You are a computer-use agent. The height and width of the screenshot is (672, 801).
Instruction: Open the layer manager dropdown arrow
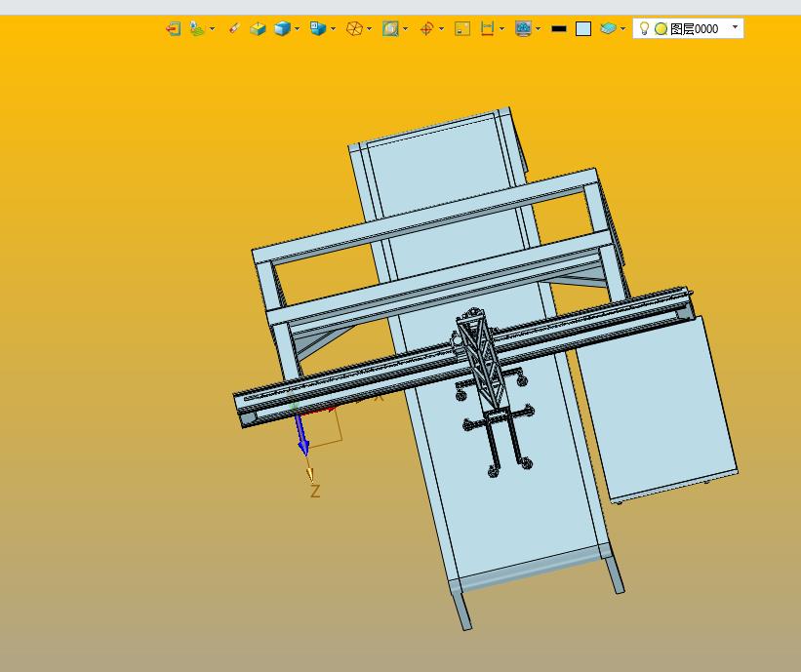622,29
